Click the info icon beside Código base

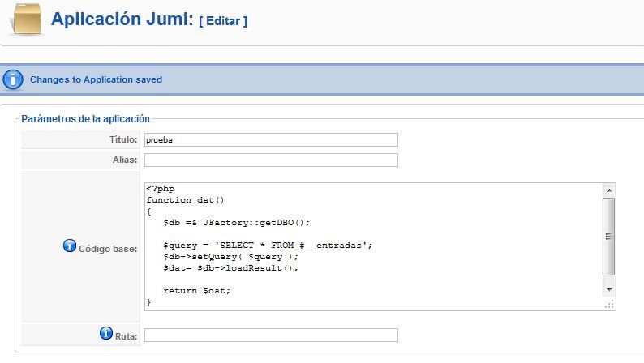click(x=70, y=246)
